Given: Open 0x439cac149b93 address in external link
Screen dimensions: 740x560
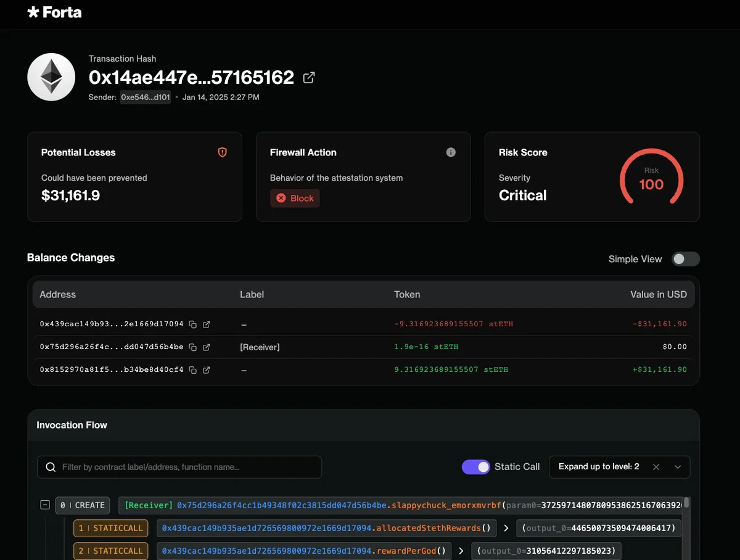Looking at the screenshot, I should (x=207, y=324).
